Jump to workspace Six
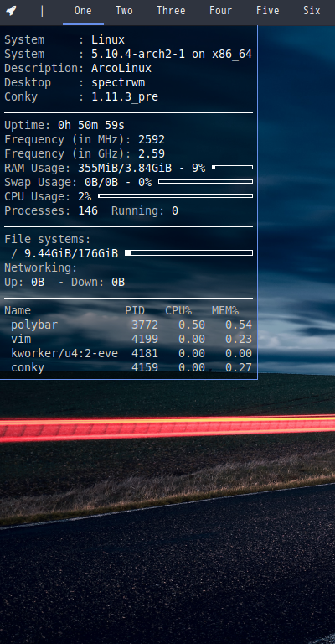This screenshot has width=335, height=644. click(x=312, y=11)
